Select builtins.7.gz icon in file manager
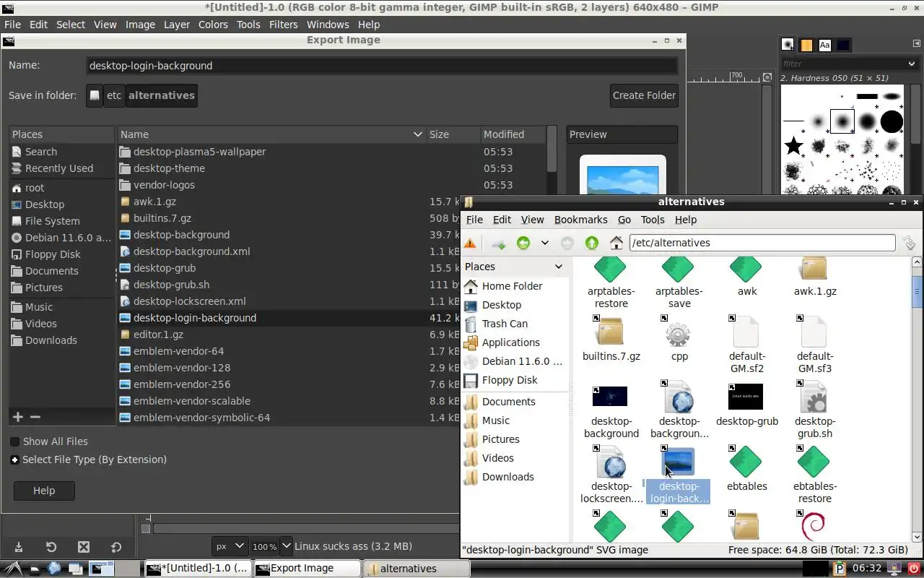Viewport: 924px width, 578px height. click(610, 333)
